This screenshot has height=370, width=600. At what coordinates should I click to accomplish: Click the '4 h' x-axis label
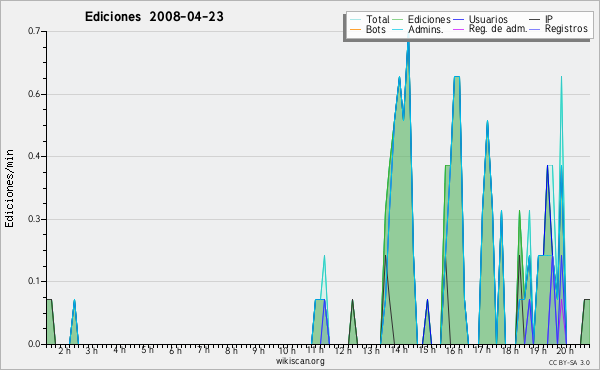(x=119, y=350)
